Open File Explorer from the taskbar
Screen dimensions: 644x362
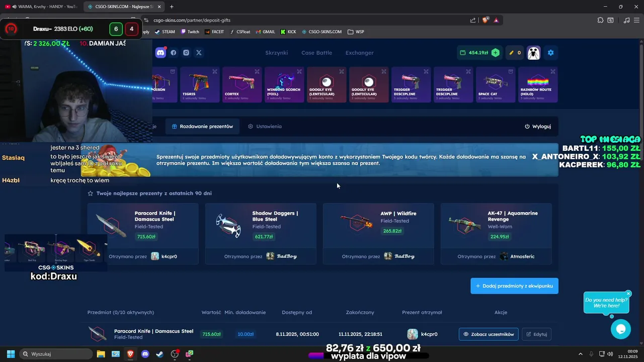click(x=101, y=354)
